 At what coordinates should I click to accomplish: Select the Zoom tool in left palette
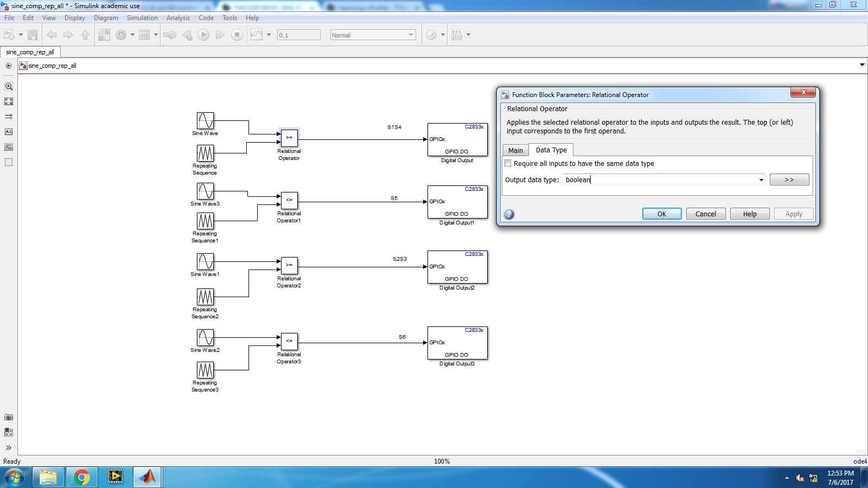click(x=9, y=86)
